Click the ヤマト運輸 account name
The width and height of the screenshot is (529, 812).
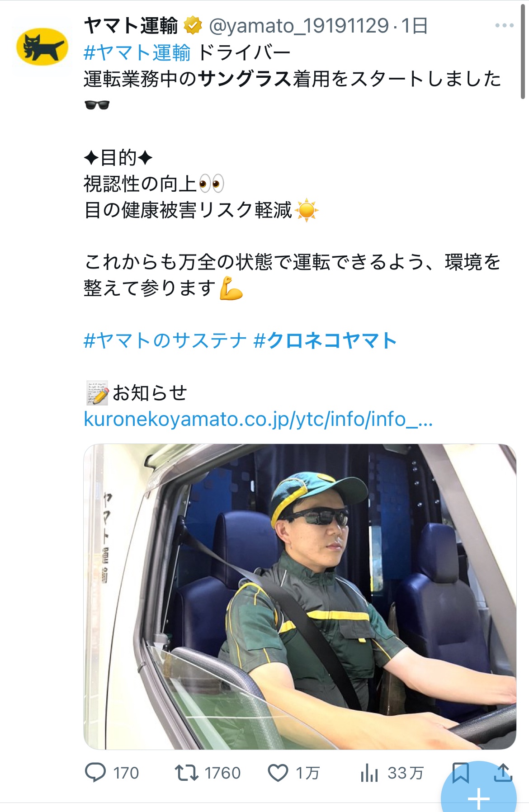131,26
